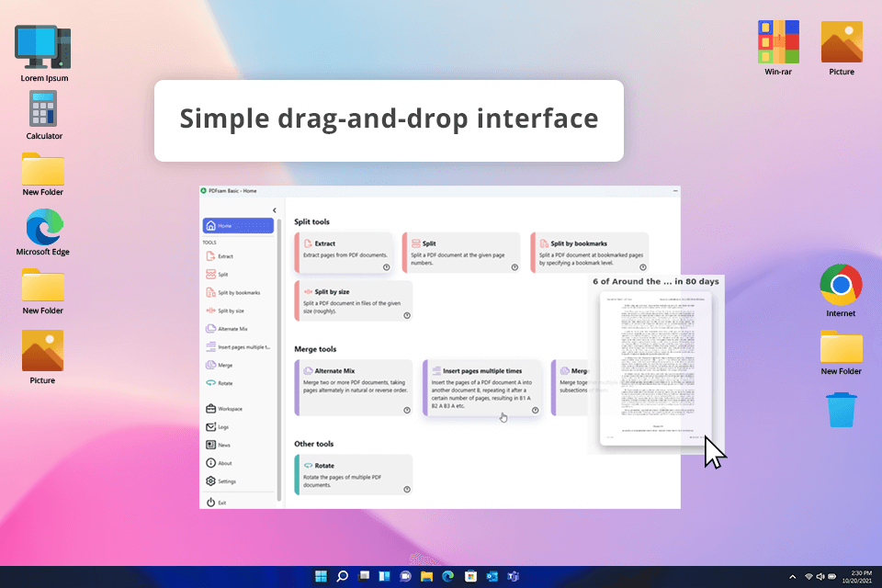Click info icon on Insert pages multiple times card
882x588 pixels.
535,410
